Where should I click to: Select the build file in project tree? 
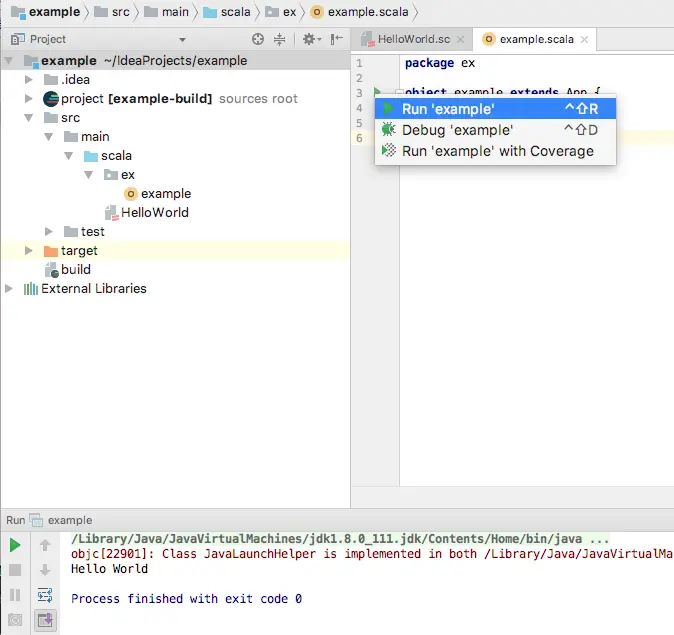tap(76, 270)
